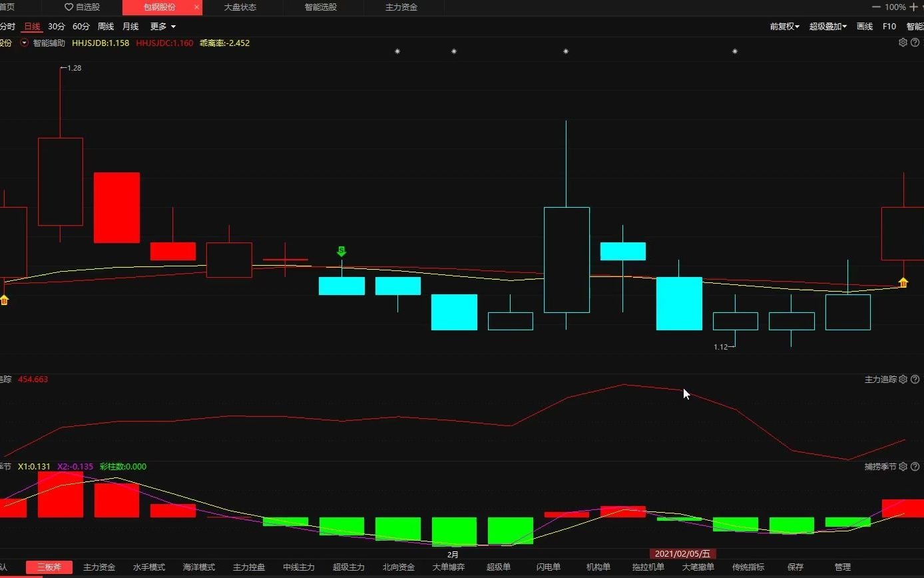The width and height of the screenshot is (924, 578).
Task: Switch chart to 30分 period
Action: click(x=57, y=27)
